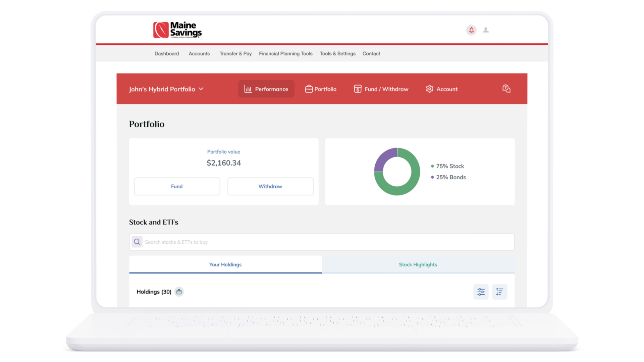Open the Account settings tab

[x=442, y=89]
